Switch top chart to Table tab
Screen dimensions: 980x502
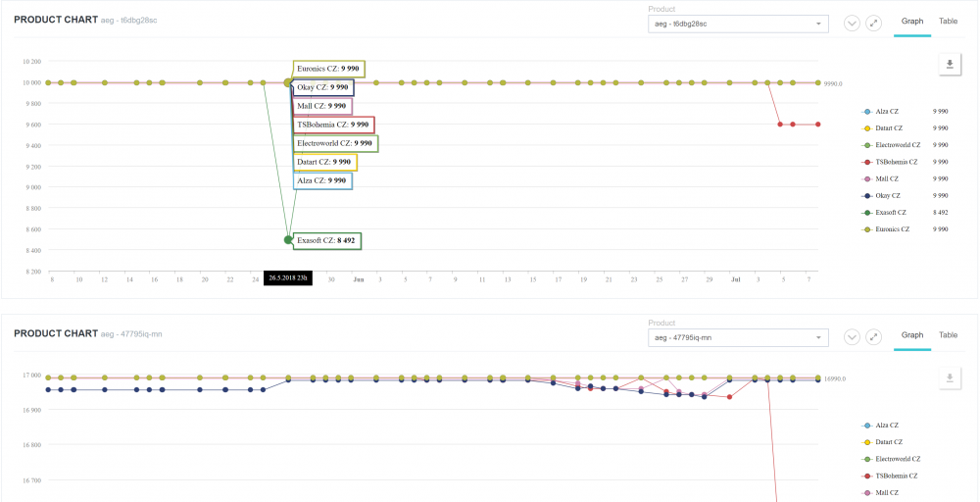tap(948, 22)
